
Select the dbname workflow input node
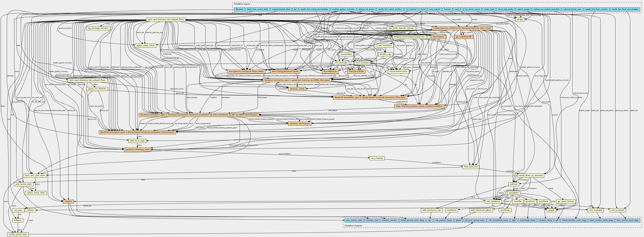239,9
